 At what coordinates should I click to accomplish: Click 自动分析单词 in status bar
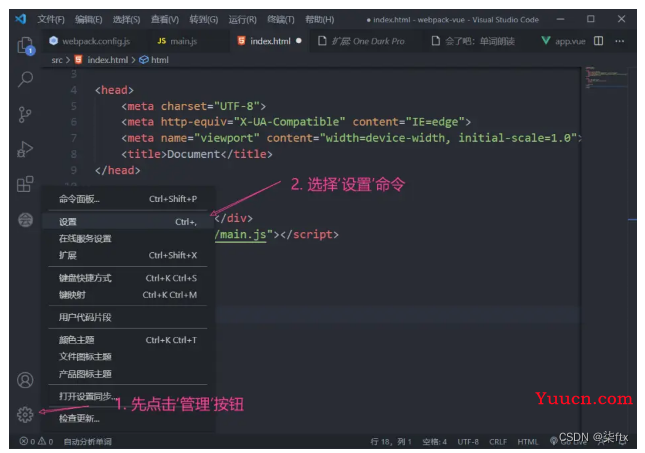tap(88, 441)
